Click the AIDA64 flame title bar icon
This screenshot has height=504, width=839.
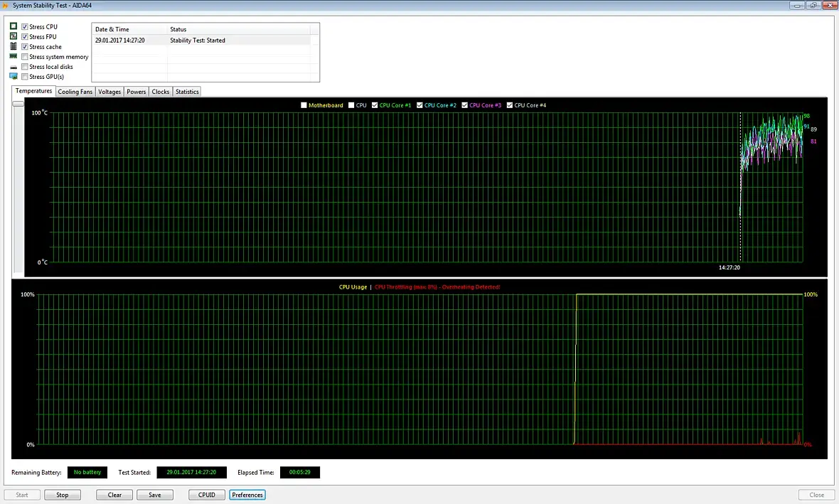[x=6, y=6]
